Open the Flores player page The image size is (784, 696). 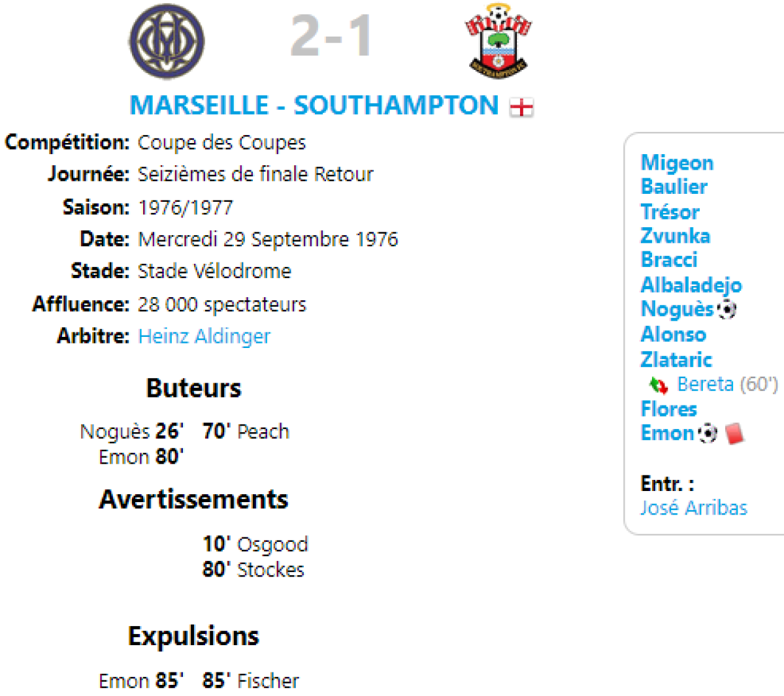click(x=668, y=409)
